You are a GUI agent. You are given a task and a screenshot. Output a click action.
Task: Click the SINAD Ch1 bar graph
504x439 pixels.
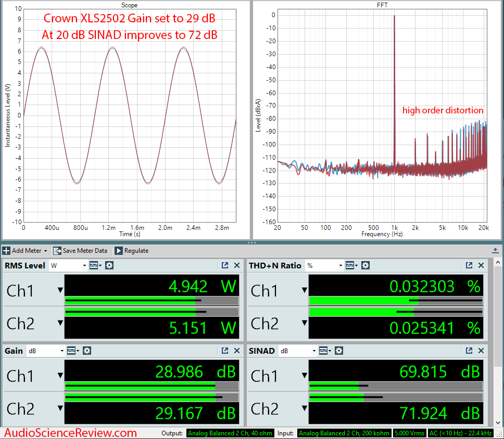click(396, 386)
